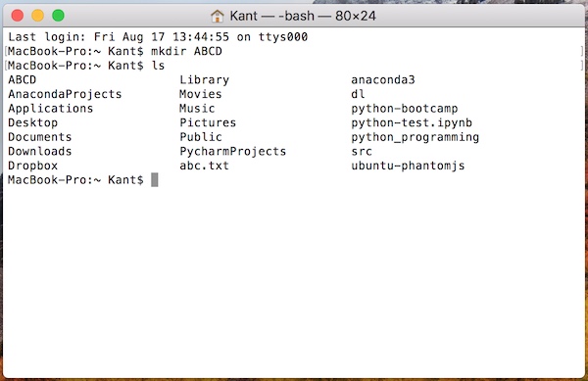Click the ubuntu-phantomjs entry in ls output
Viewport: 588px width, 381px height.
408,166
